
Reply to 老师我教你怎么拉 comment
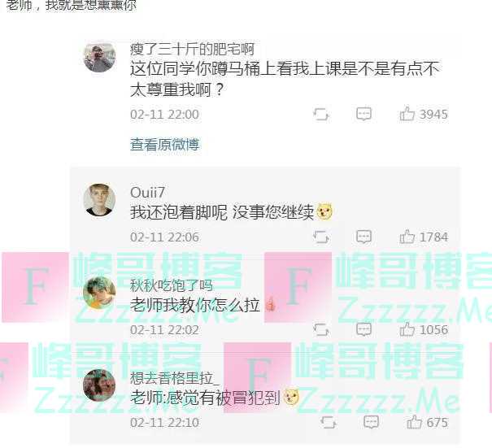tap(364, 329)
